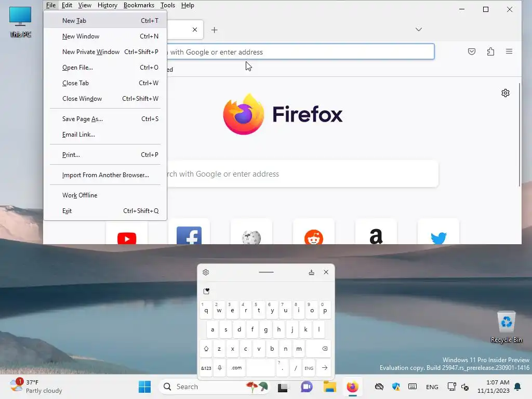Dock the touch keyboard

pos(312,272)
